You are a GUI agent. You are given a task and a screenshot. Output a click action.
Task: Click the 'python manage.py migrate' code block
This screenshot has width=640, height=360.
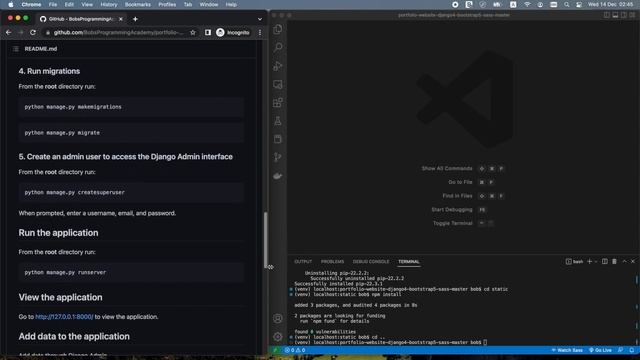coord(131,133)
